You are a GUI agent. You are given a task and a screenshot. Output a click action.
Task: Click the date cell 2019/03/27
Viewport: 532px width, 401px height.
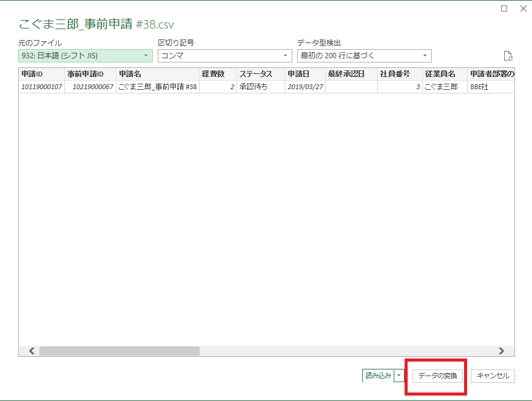click(x=305, y=87)
